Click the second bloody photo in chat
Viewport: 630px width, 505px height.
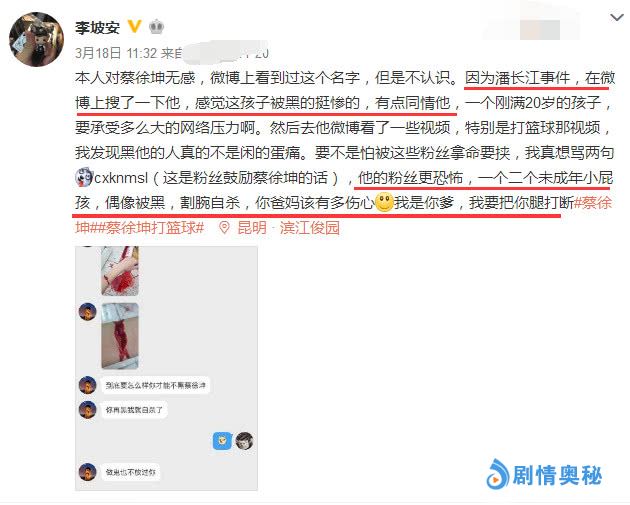pyautogui.click(x=120, y=336)
